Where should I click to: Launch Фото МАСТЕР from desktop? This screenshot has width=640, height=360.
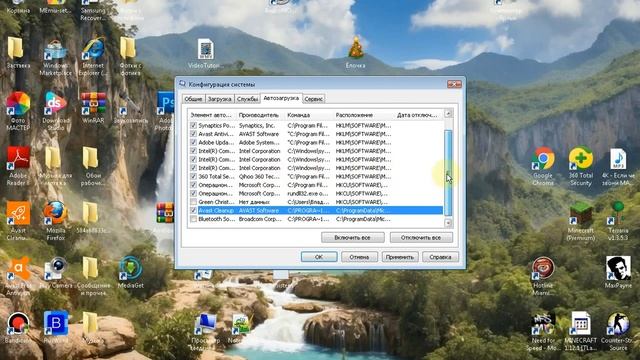(x=18, y=111)
